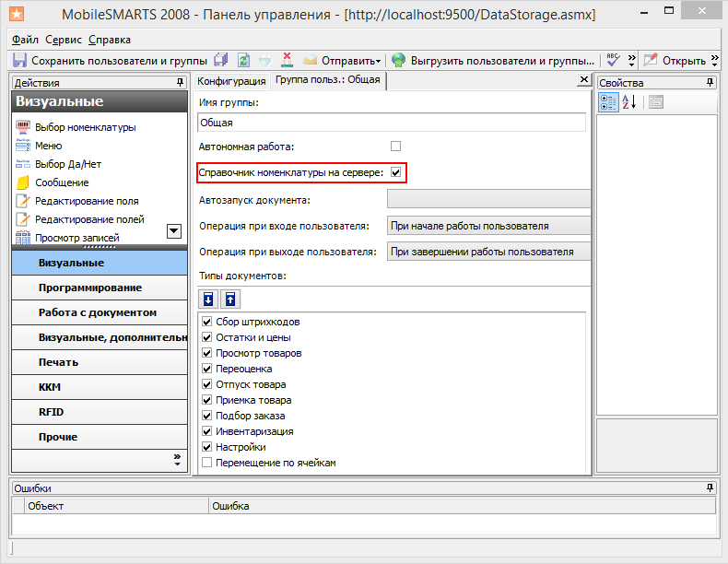Uncheck Настройки document type
Screen dimensions: 728x564
[x=207, y=447]
